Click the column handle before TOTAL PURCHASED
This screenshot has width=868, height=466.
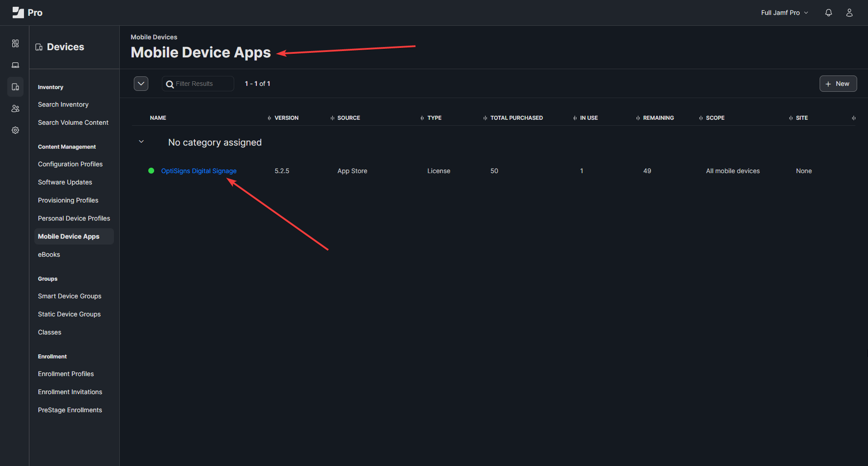[485, 118]
